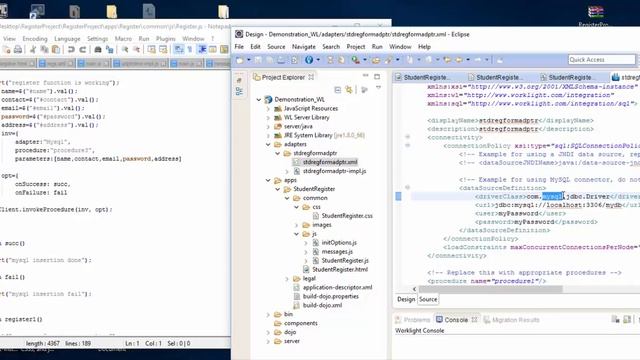Click the green Run icon with red badge in Eclipse

point(356,60)
